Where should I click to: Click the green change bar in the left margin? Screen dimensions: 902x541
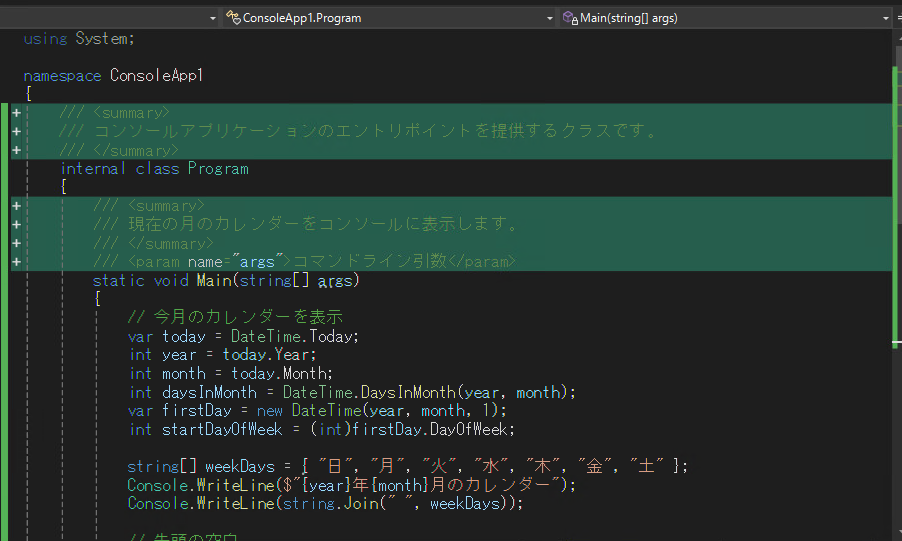(5, 320)
